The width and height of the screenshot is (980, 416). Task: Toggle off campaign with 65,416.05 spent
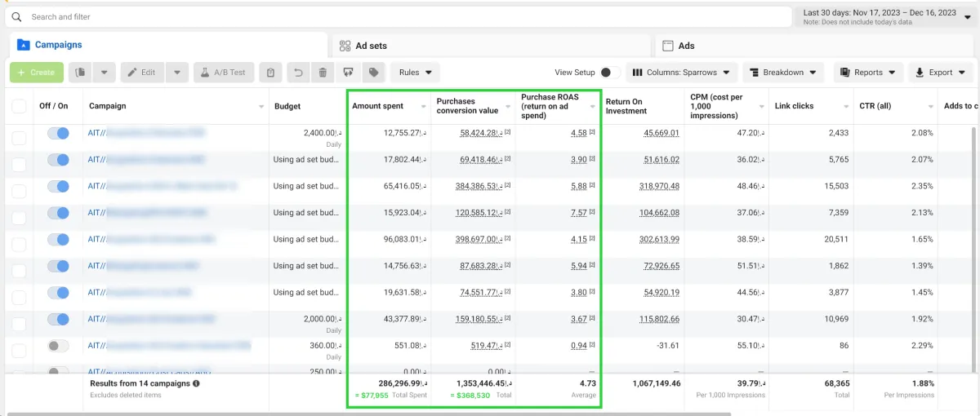58,186
